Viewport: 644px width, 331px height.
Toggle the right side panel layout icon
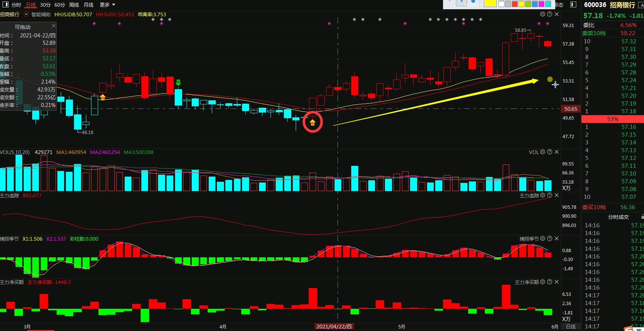click(573, 4)
